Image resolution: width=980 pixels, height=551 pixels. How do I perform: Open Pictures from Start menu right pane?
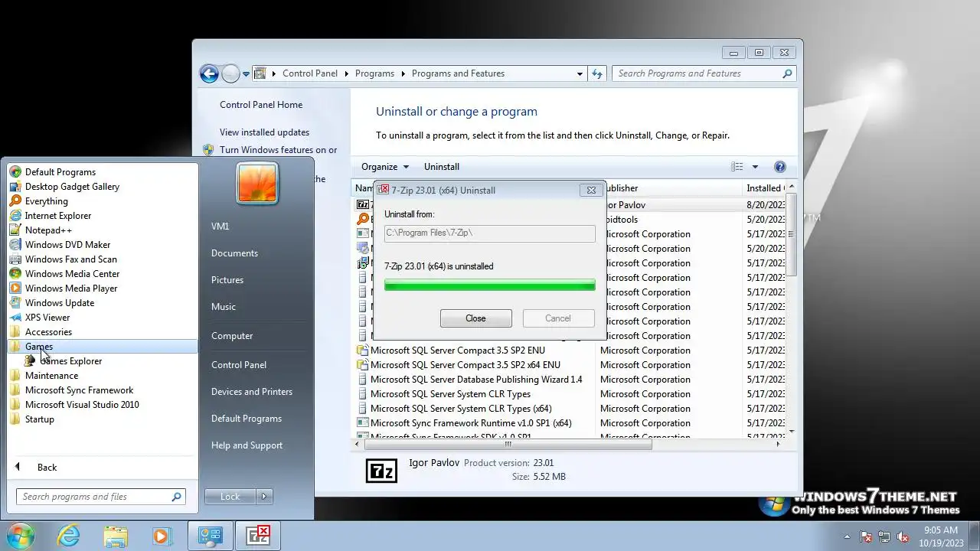tap(227, 280)
